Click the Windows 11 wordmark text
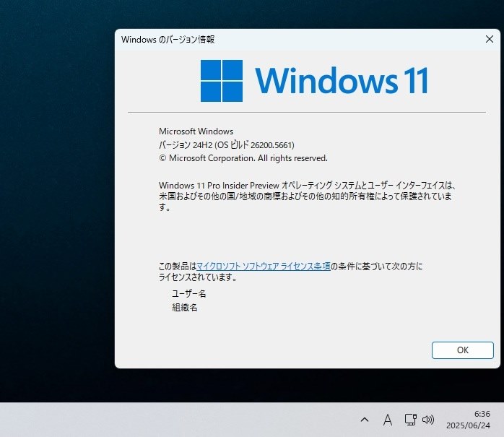This screenshot has height=437, width=504. point(342,81)
